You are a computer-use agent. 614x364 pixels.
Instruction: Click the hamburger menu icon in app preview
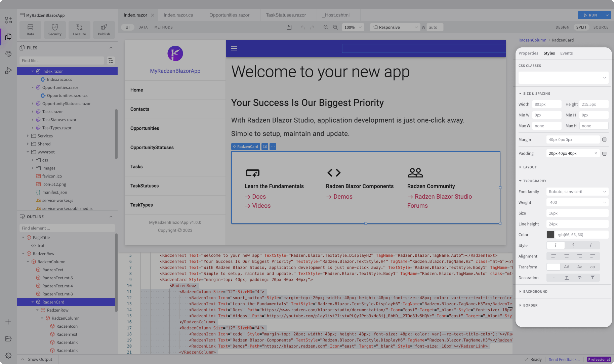click(234, 48)
